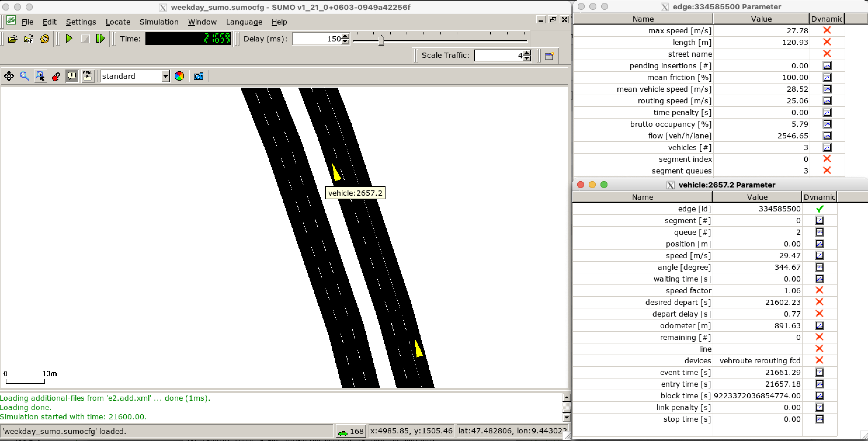Recenter view with the crosshair icon

coord(9,76)
